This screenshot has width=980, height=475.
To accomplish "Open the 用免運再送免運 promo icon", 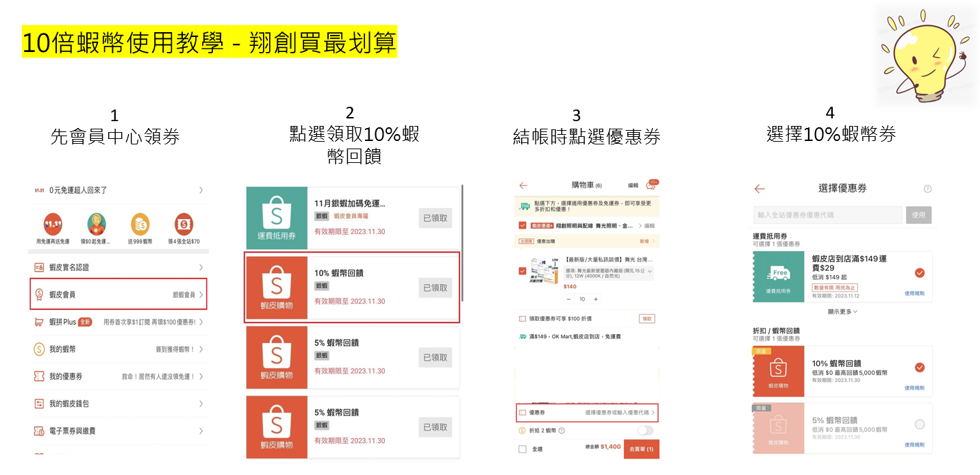I will [x=53, y=224].
